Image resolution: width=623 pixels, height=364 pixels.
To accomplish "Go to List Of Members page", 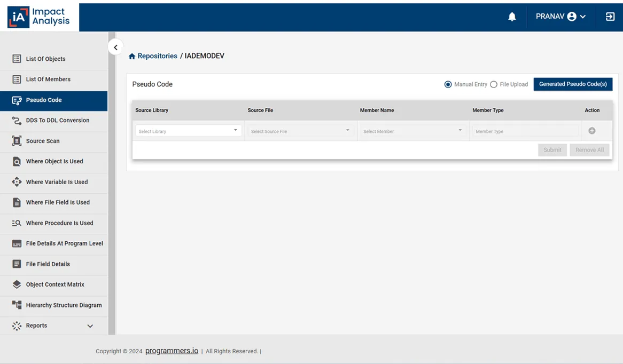I will click(48, 80).
